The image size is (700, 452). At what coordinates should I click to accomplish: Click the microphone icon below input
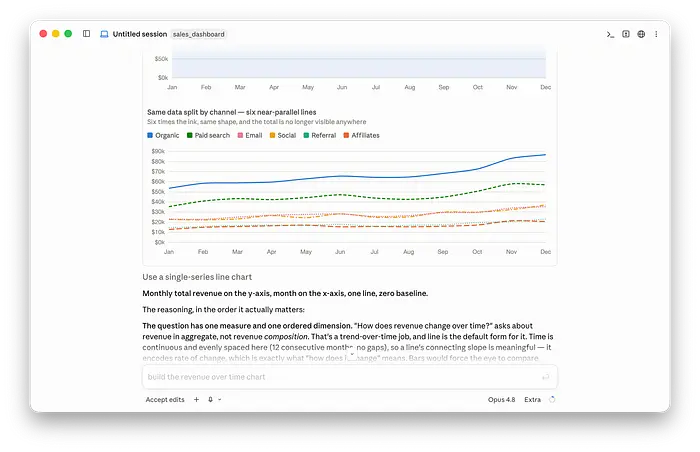coord(210,400)
